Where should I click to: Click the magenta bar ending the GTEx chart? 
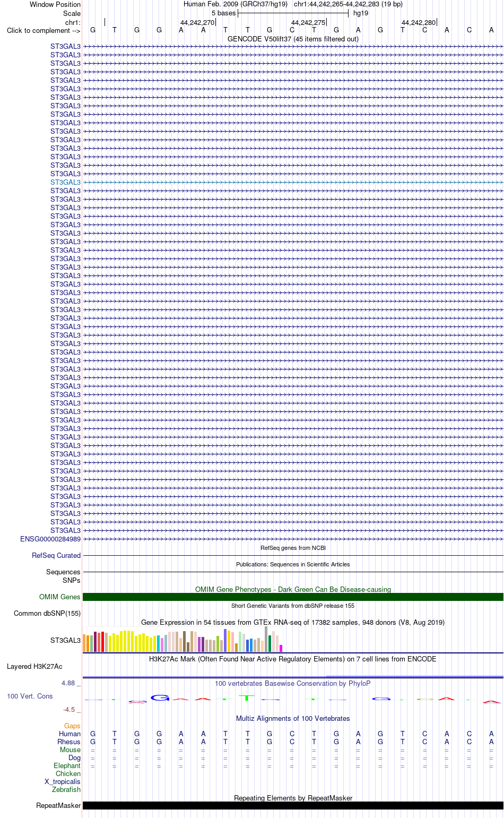pyautogui.click(x=281, y=648)
